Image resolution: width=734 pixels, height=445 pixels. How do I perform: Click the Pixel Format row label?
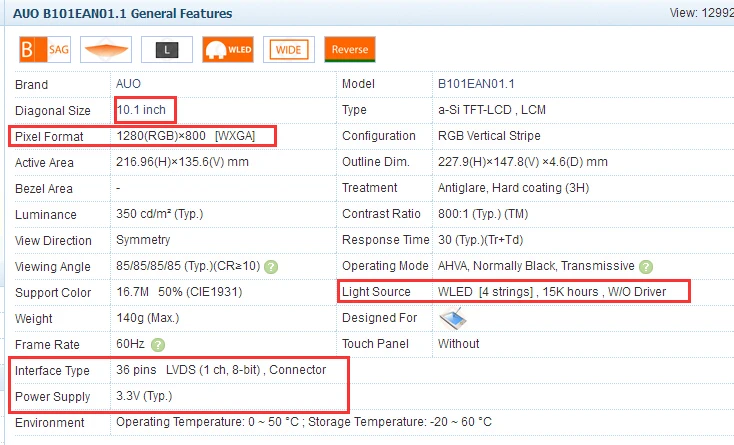pos(49,137)
